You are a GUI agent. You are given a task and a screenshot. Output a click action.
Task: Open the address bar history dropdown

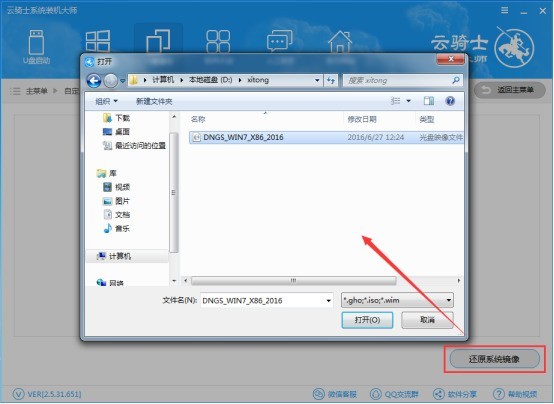pyautogui.click(x=317, y=80)
